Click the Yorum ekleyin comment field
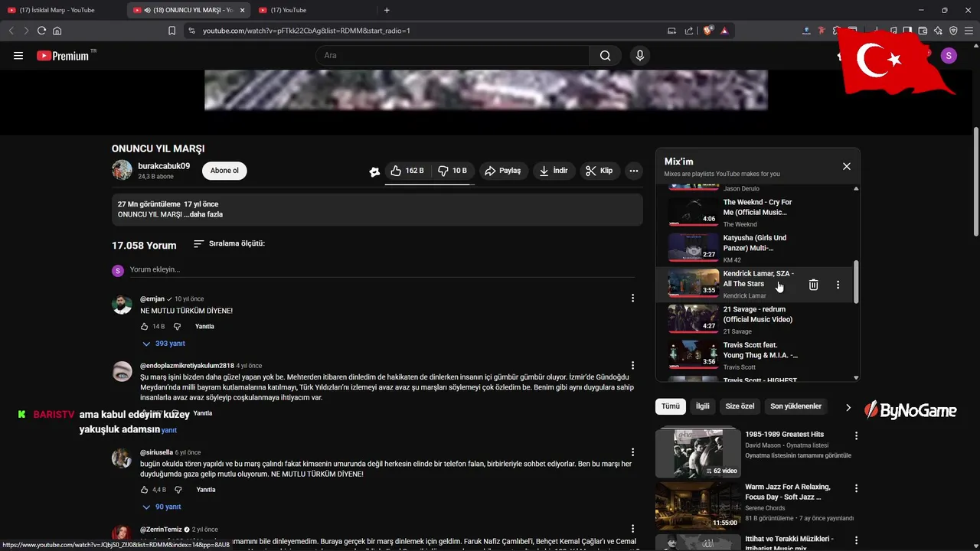Screen dimensions: 980x551 pos(382,270)
